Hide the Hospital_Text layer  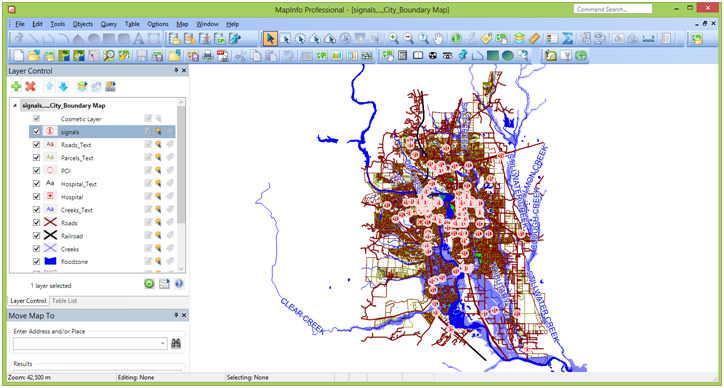(x=36, y=184)
